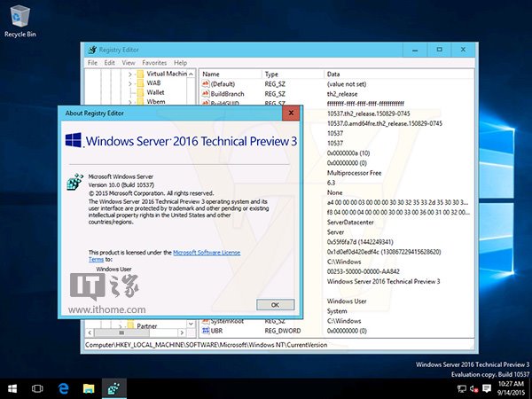
Task: Expand the Wbem tree node
Action: (130, 102)
